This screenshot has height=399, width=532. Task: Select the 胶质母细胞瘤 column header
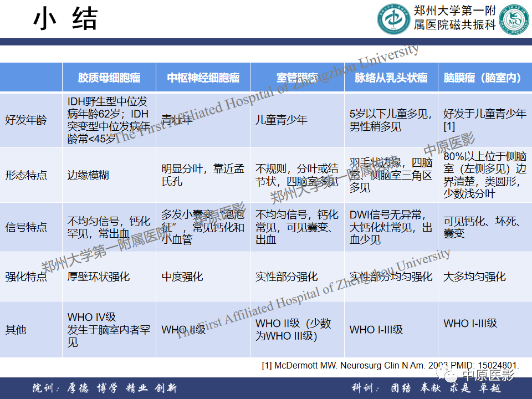109,78
